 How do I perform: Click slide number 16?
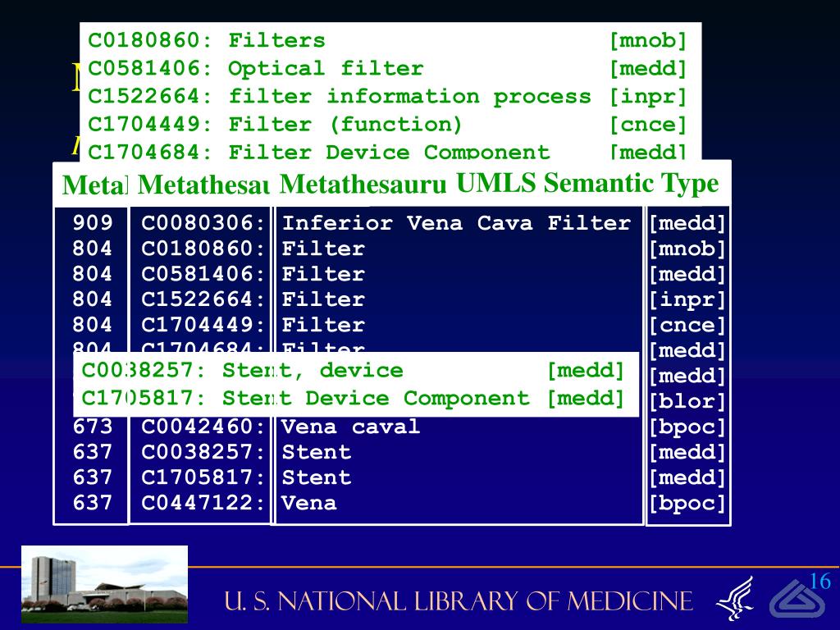coord(819,582)
